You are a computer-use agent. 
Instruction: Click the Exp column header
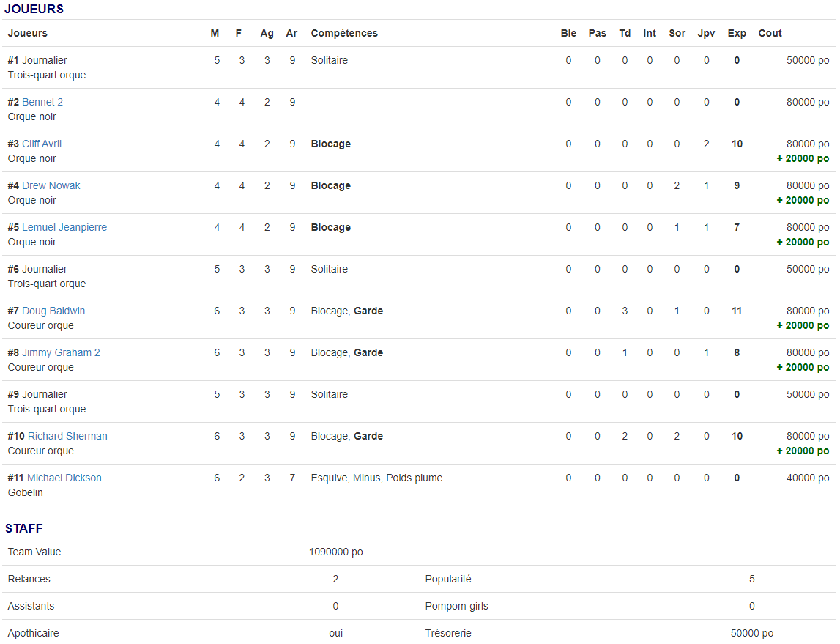coord(737,33)
